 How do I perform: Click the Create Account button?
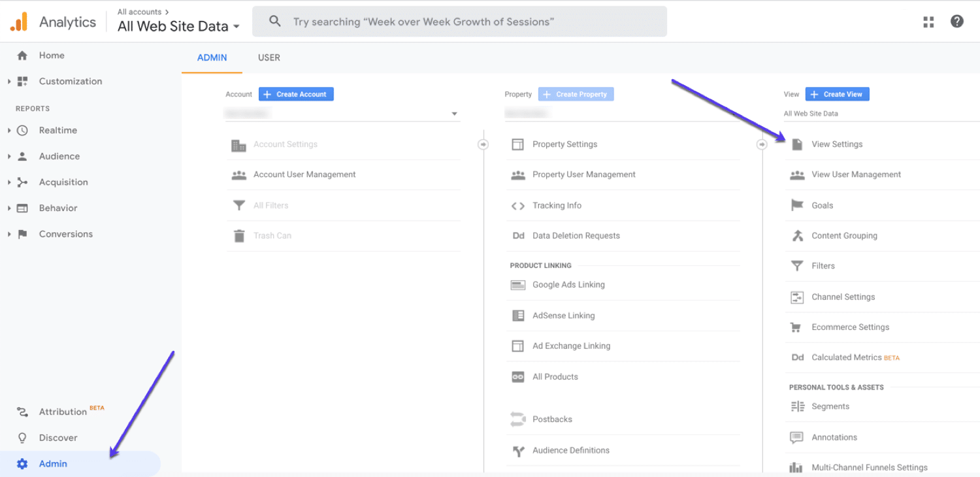tap(296, 93)
